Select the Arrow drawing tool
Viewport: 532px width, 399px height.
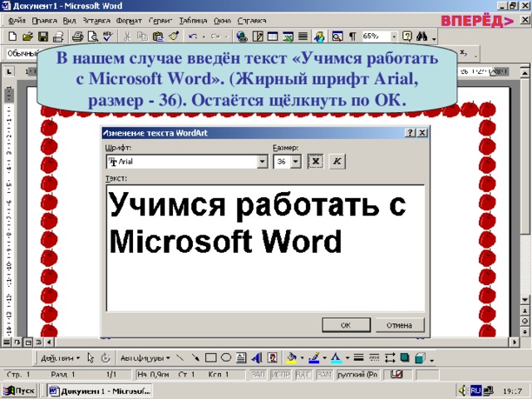pyautogui.click(x=195, y=357)
